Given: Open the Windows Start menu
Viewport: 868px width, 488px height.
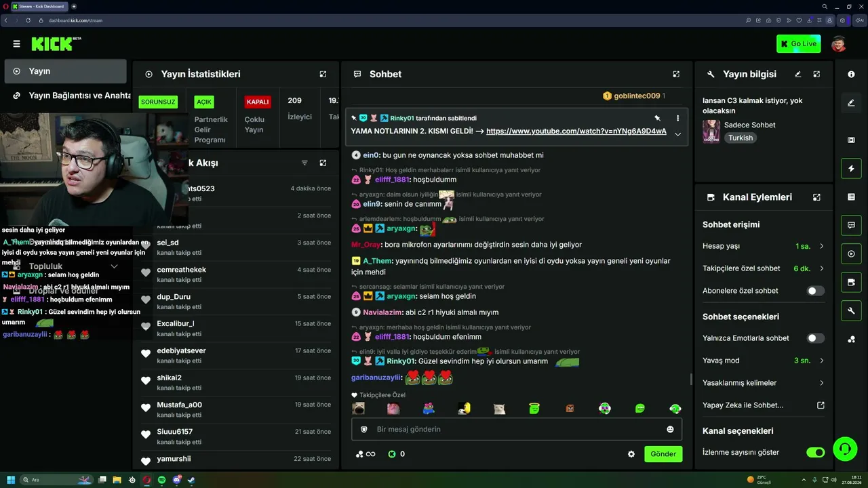Looking at the screenshot, I should point(11,480).
